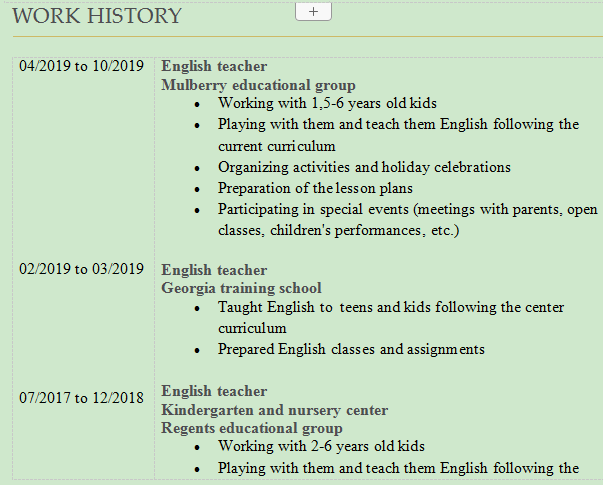
Task: Click the WORK HISTORY section heading
Action: coord(97,16)
